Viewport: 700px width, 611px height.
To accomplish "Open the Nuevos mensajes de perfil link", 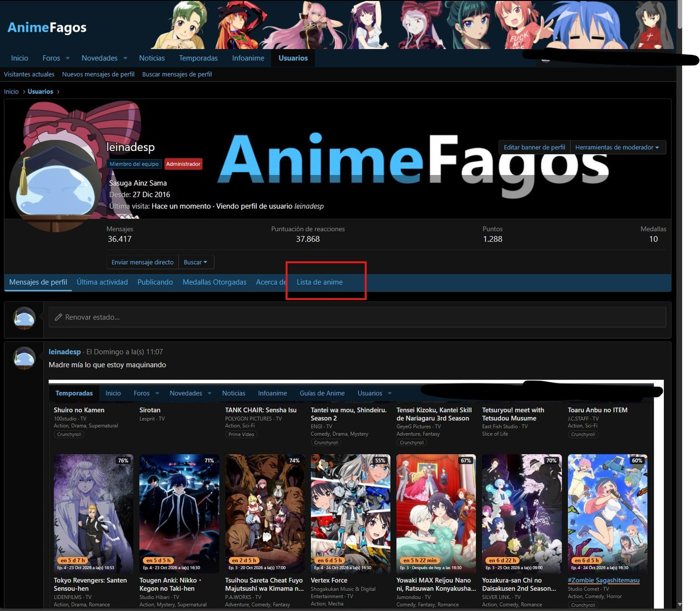I will pyautogui.click(x=98, y=74).
